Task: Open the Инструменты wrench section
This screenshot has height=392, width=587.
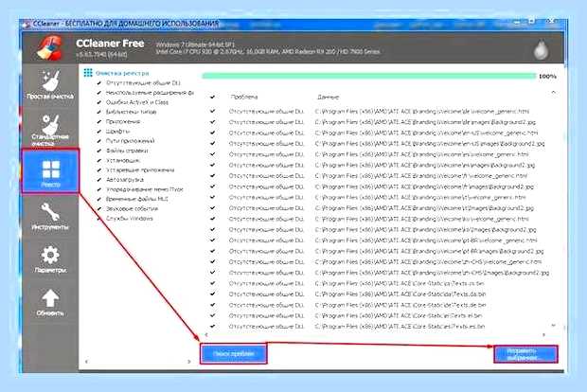Action: pos(50,216)
